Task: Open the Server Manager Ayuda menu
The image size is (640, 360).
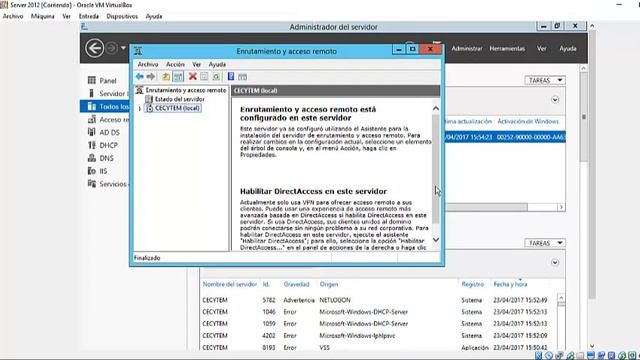Action: [x=568, y=48]
